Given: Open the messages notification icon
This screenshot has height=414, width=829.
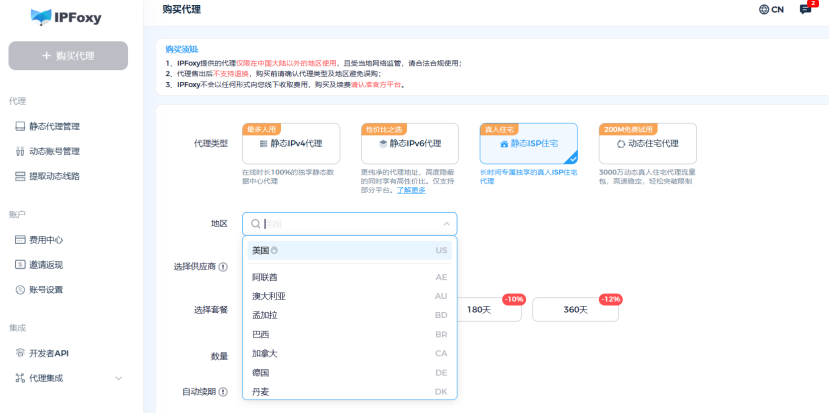Looking at the screenshot, I should pos(805,10).
